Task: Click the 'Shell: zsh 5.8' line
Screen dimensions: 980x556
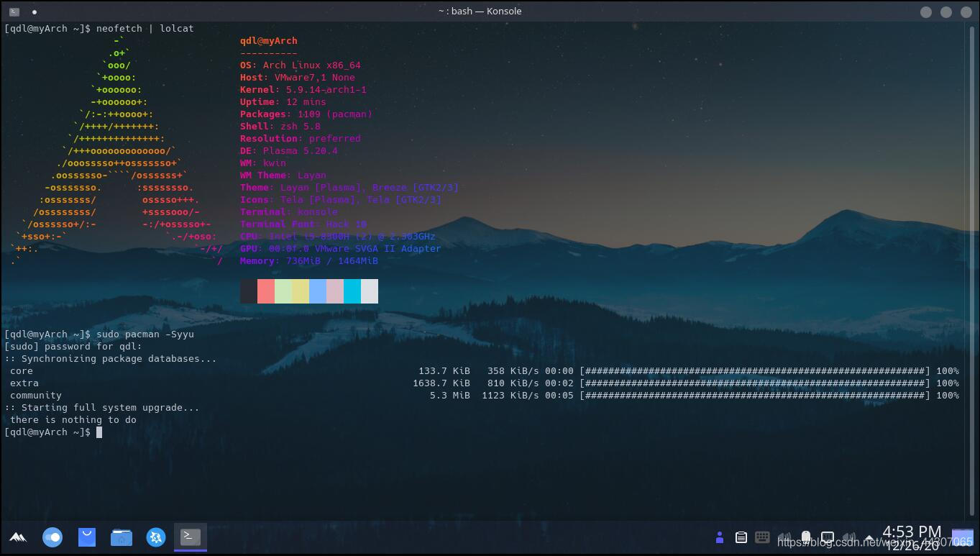Action: tap(280, 126)
